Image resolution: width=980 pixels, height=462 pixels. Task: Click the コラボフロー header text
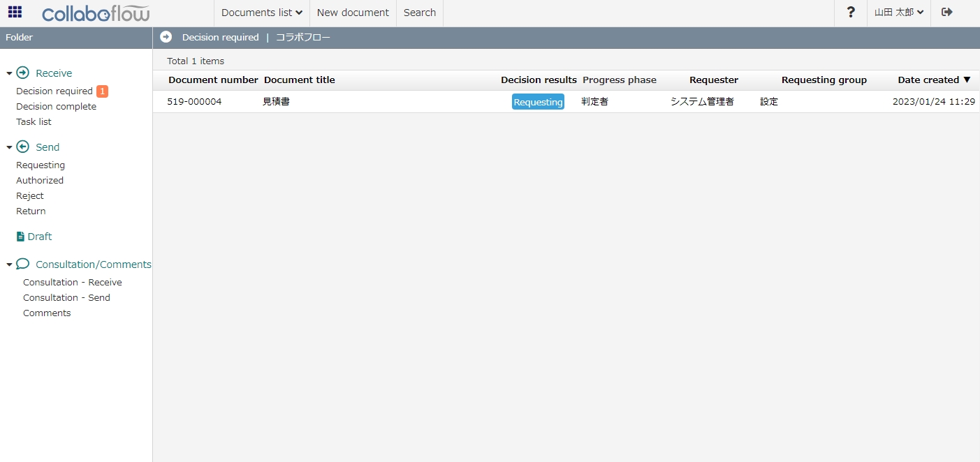(x=303, y=38)
